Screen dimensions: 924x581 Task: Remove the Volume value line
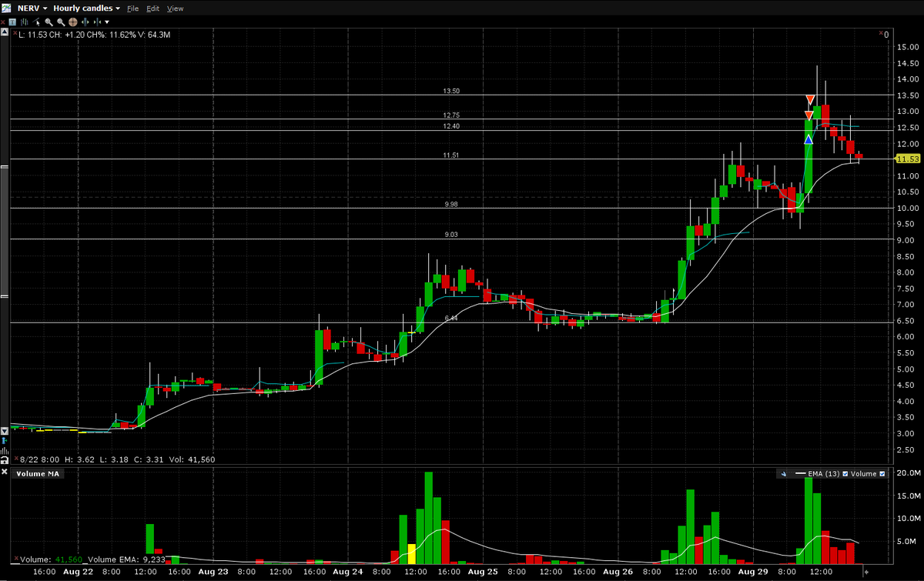[x=16, y=559]
